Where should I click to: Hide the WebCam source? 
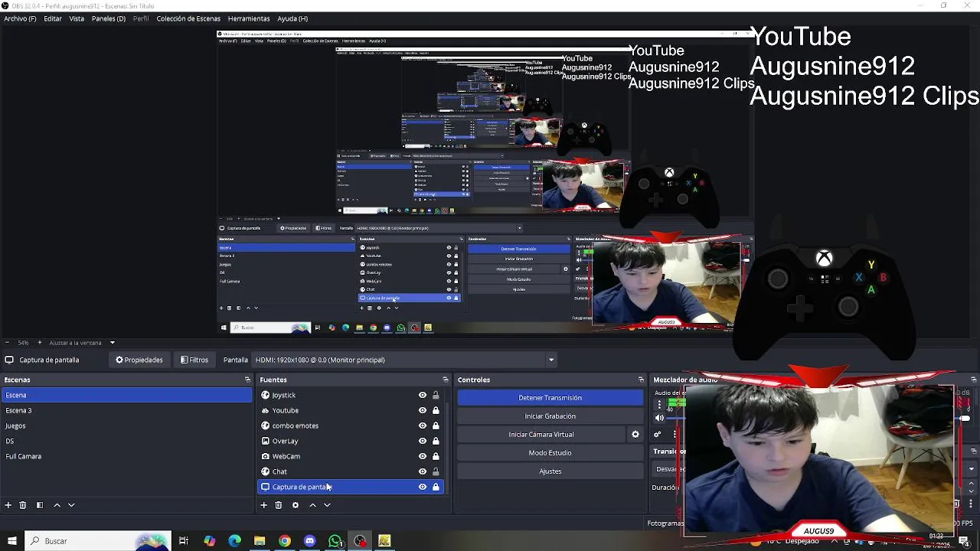tap(422, 456)
